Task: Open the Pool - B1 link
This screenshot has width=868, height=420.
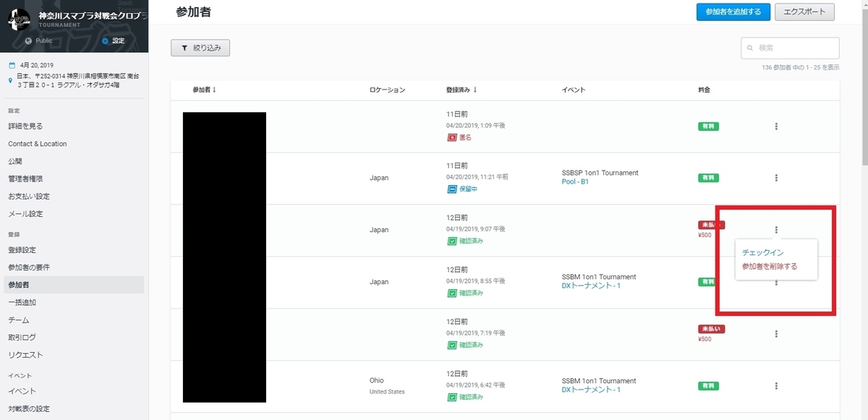Action: point(575,181)
